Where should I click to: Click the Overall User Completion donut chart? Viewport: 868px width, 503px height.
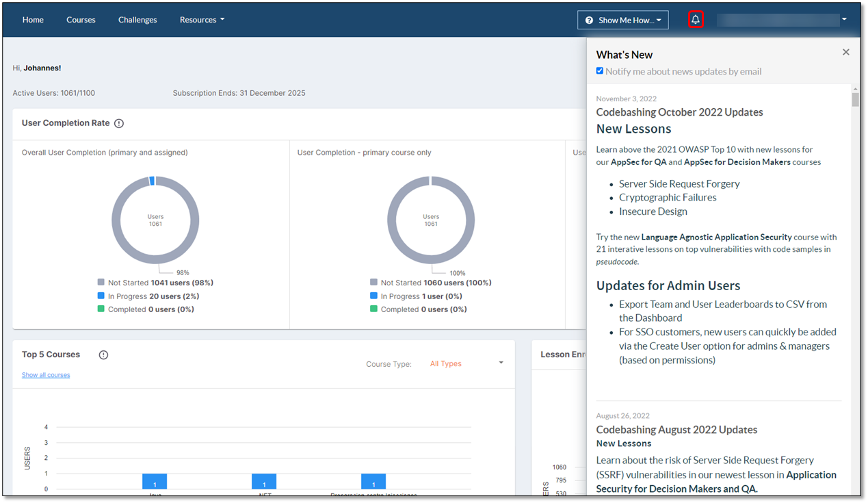point(155,220)
